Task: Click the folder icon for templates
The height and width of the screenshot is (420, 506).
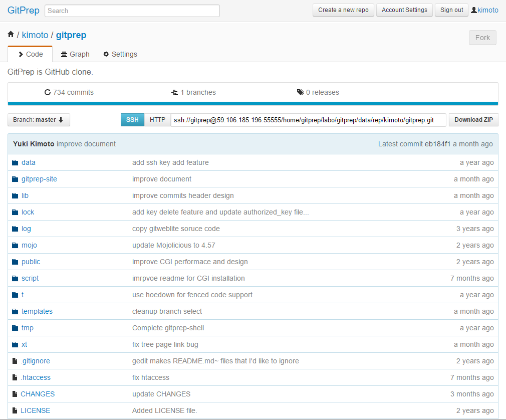Action: coord(15,311)
